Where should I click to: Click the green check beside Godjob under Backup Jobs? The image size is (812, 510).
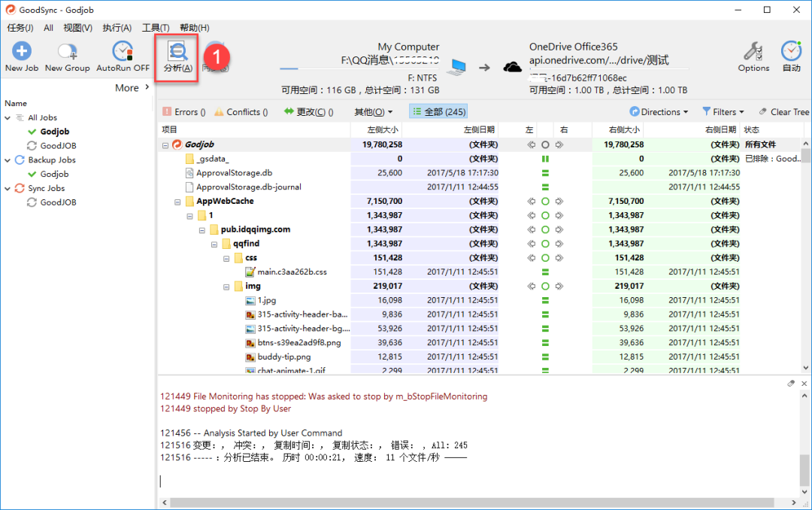[32, 175]
